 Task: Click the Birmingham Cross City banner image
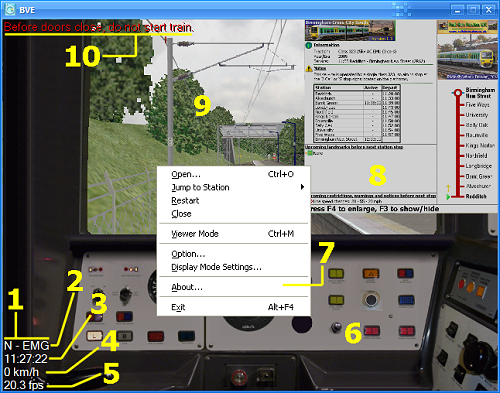350,30
